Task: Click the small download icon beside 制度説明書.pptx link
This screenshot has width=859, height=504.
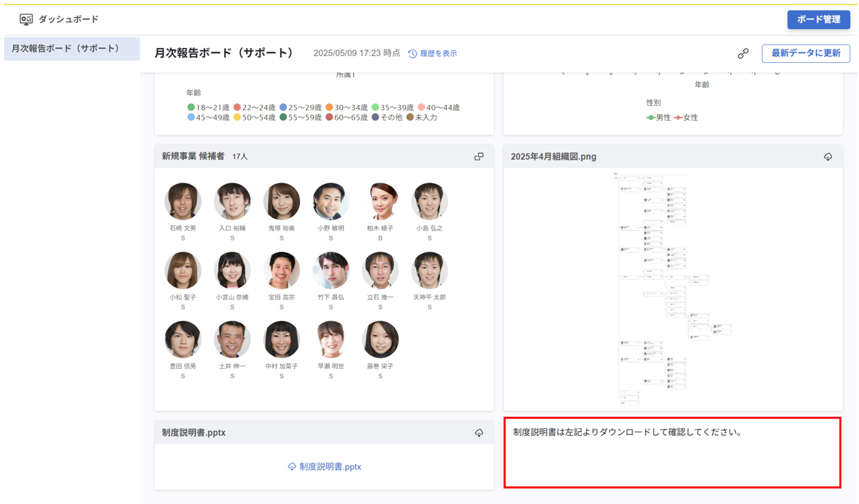Action: point(290,467)
